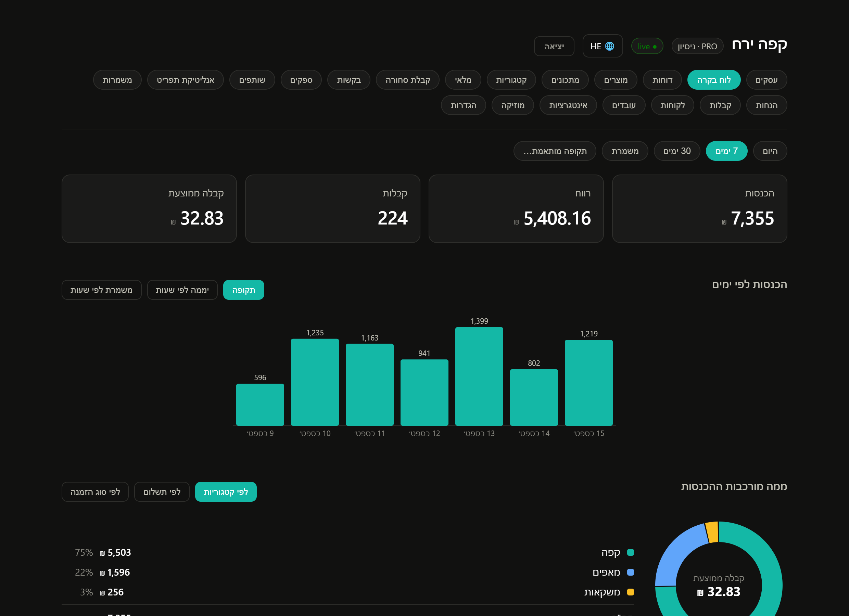Go to the מוזיקה tab
The image size is (849, 616).
click(x=513, y=105)
